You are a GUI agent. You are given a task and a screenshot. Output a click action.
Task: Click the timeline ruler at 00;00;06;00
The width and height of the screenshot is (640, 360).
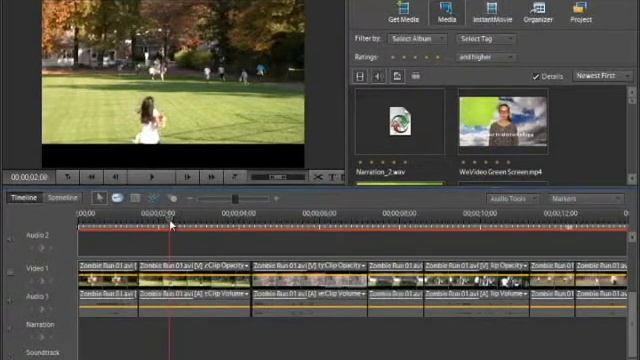(x=319, y=213)
